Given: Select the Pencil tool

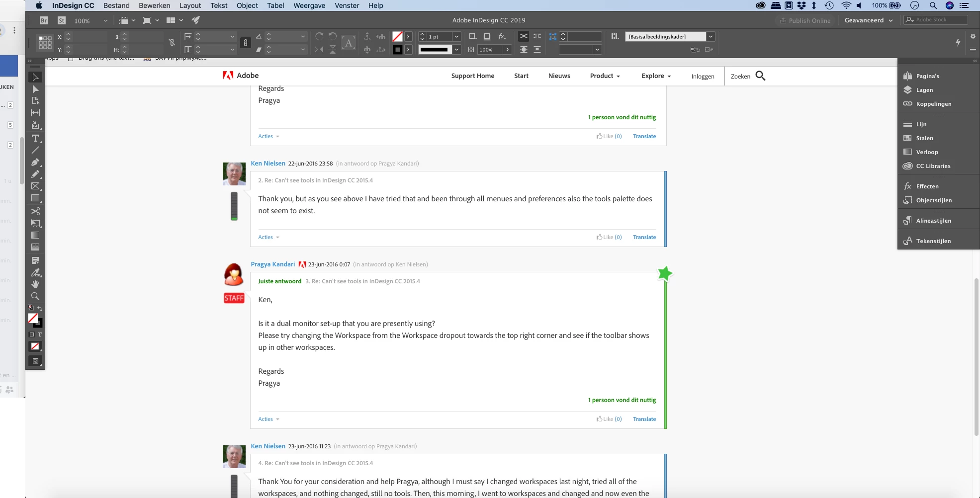Looking at the screenshot, I should pos(35,174).
